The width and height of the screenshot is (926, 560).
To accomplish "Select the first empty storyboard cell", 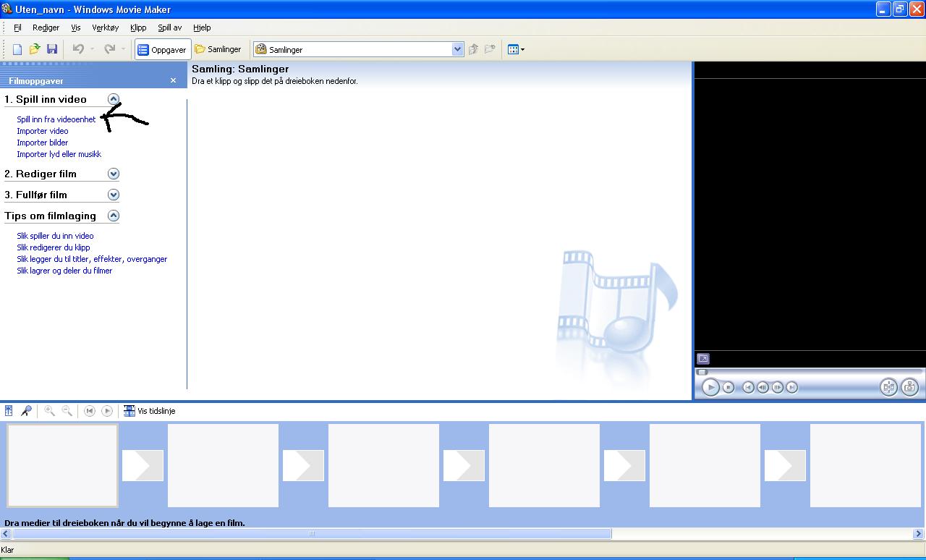I will click(62, 465).
